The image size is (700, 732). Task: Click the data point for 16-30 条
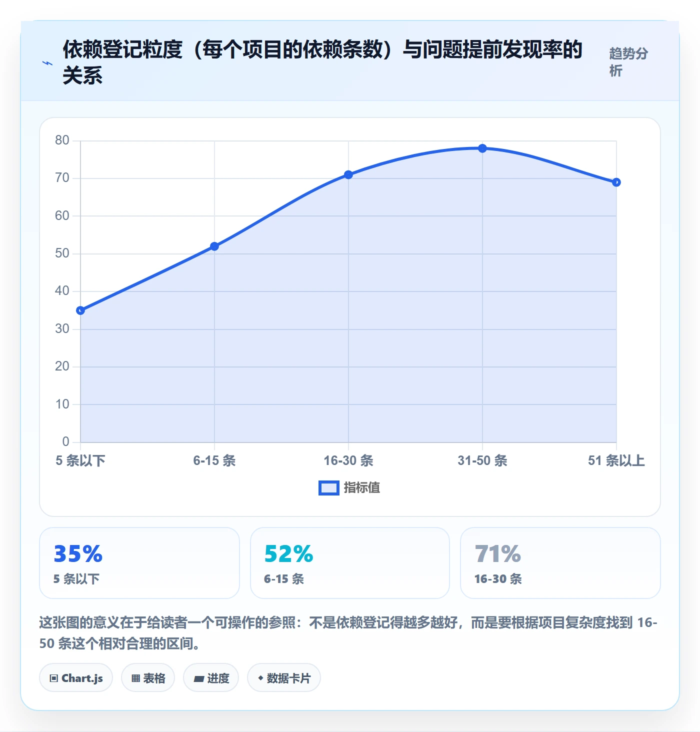point(348,175)
